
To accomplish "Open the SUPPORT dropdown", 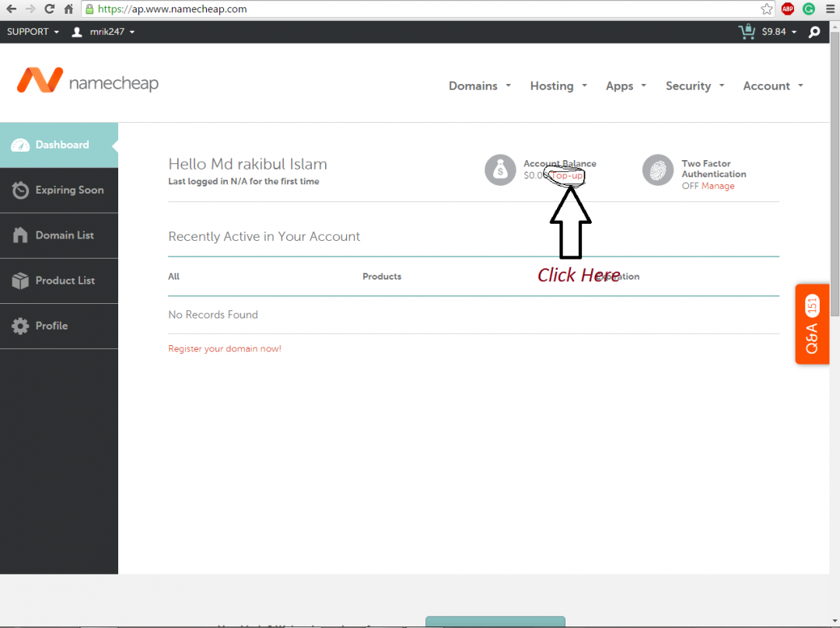I will 33,32.
